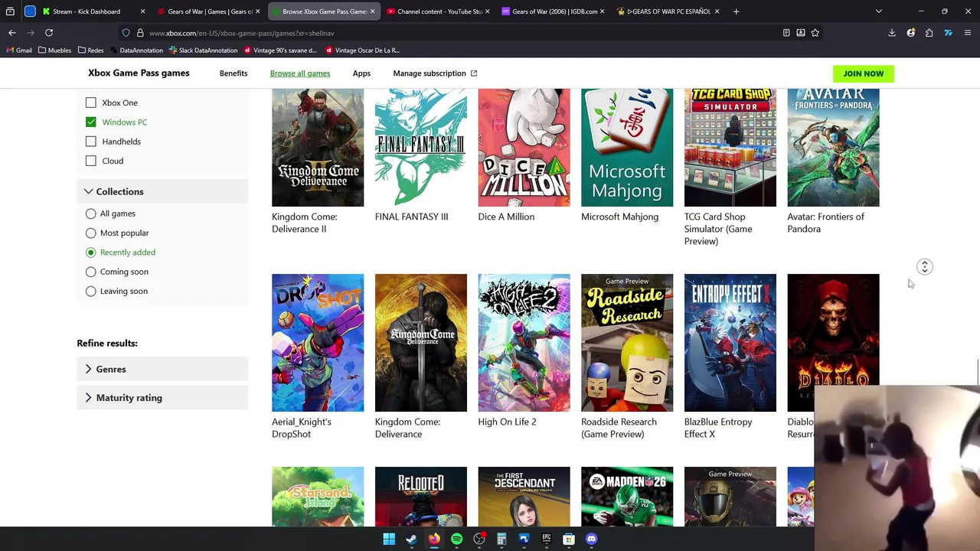
Task: Open the BlazBlue Entropy Effect X cover
Action: [x=730, y=343]
